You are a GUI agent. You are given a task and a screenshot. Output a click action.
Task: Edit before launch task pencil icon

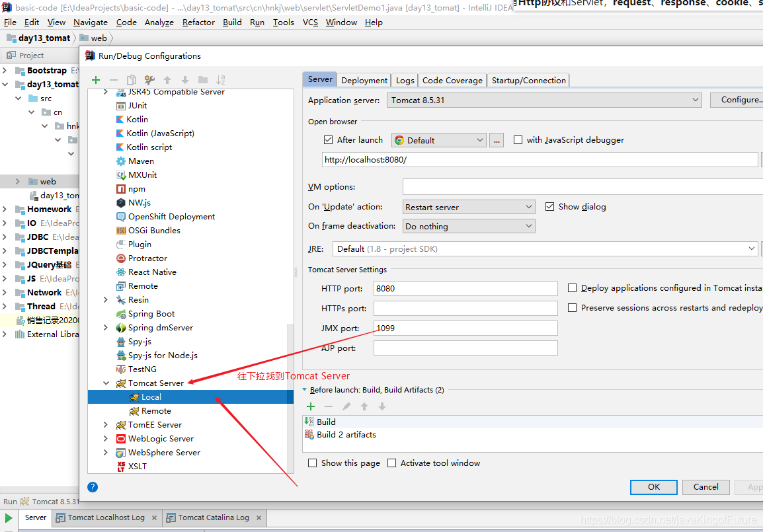tap(346, 406)
